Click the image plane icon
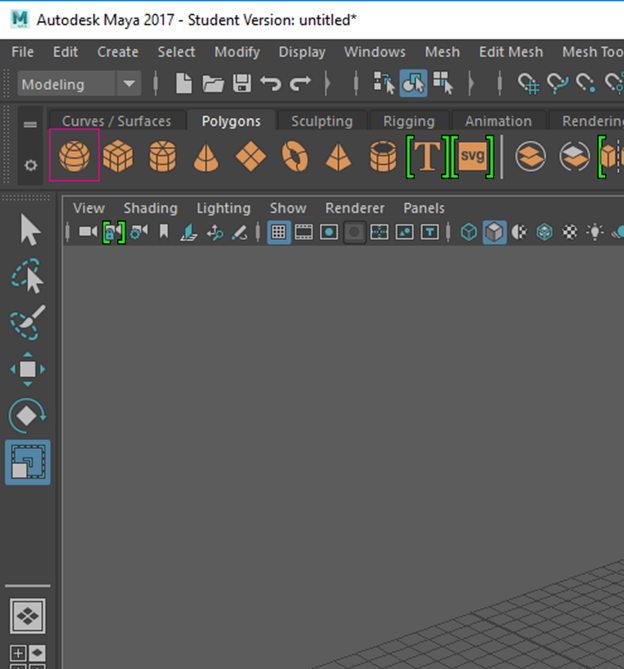The height and width of the screenshot is (669, 624). click(x=189, y=233)
